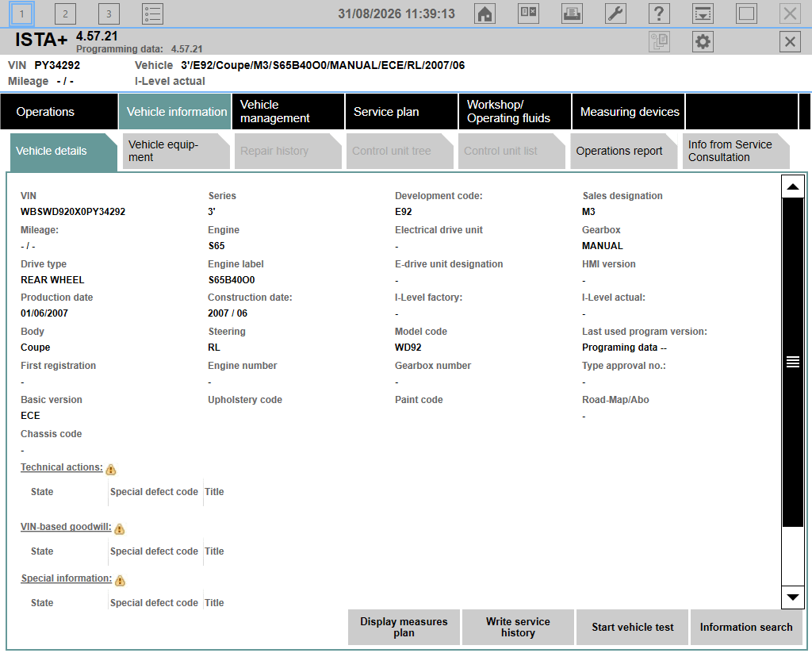This screenshot has height=653, width=812.
Task: Click Information search button
Action: 746,627
